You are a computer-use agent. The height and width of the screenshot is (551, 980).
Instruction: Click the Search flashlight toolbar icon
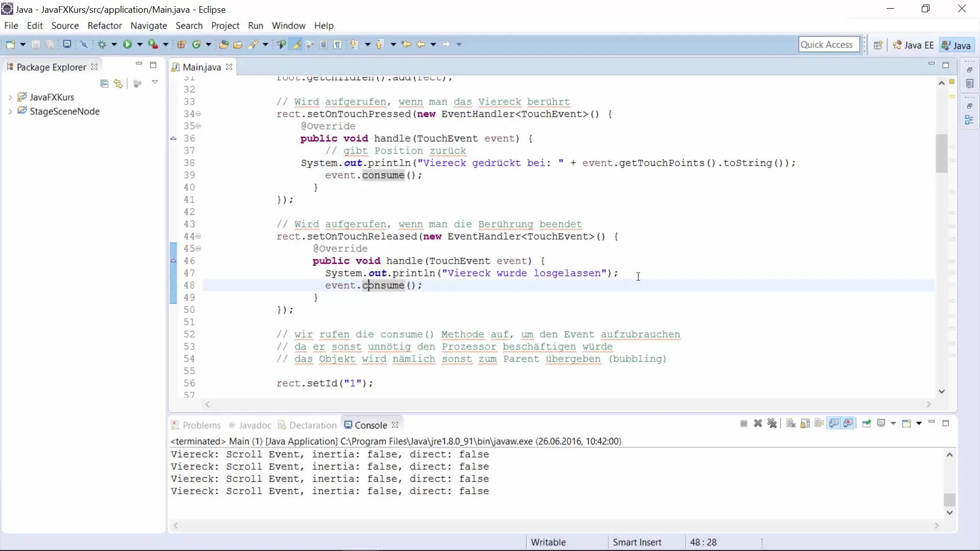(253, 44)
